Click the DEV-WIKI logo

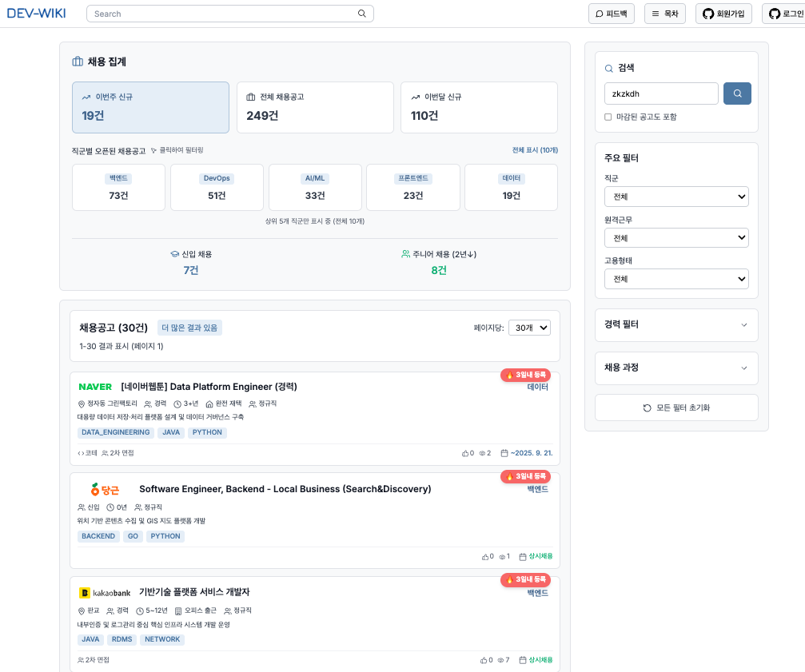pyautogui.click(x=36, y=14)
